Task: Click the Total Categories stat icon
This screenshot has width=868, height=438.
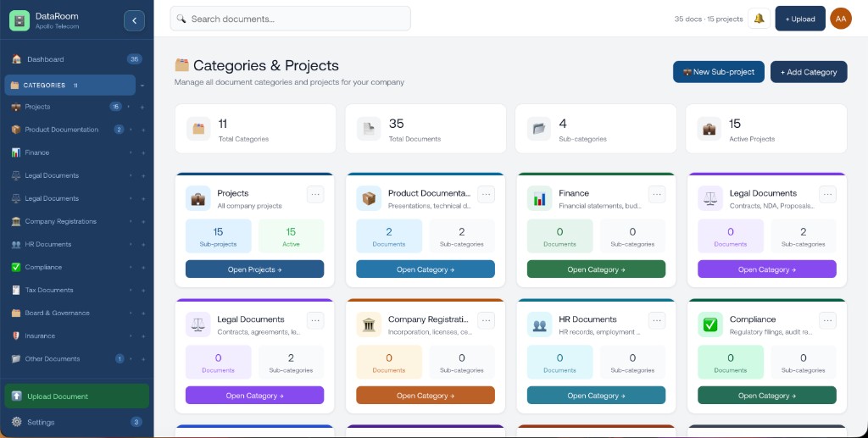Action: click(198, 129)
